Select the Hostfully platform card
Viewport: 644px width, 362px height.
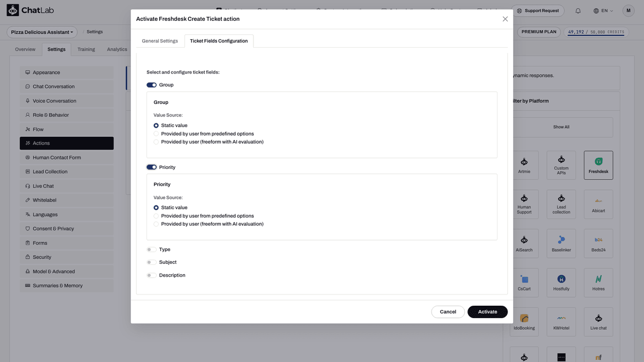tap(561, 283)
